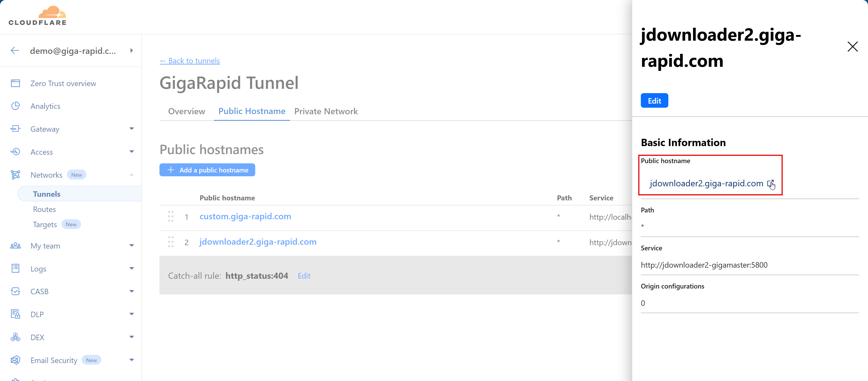Edit the catch-all rule
This screenshot has height=381, width=868.
(x=304, y=276)
